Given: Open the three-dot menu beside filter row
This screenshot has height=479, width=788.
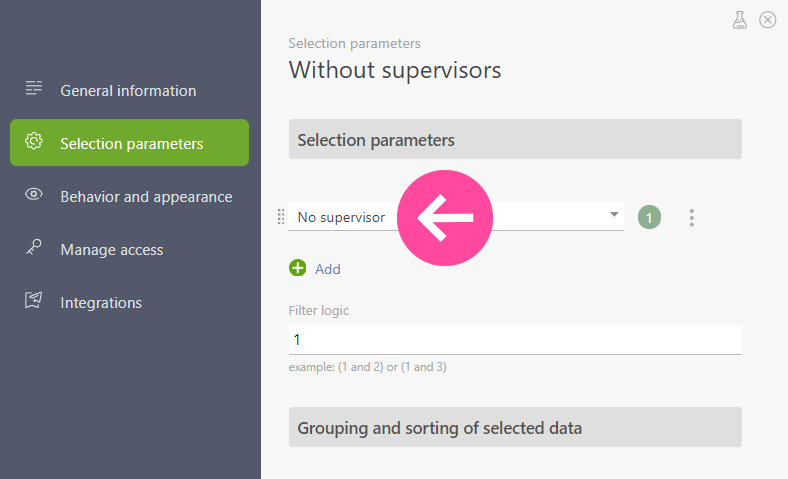Looking at the screenshot, I should click(x=692, y=218).
